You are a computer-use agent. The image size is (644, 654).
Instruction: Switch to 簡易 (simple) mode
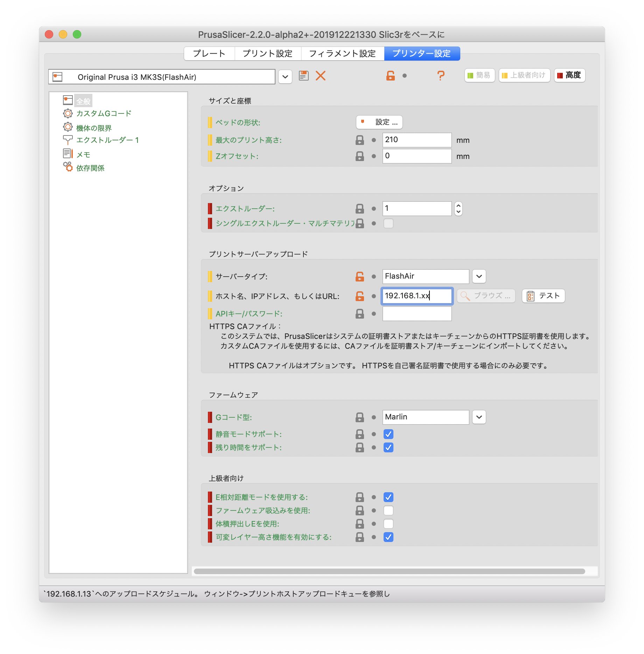479,75
